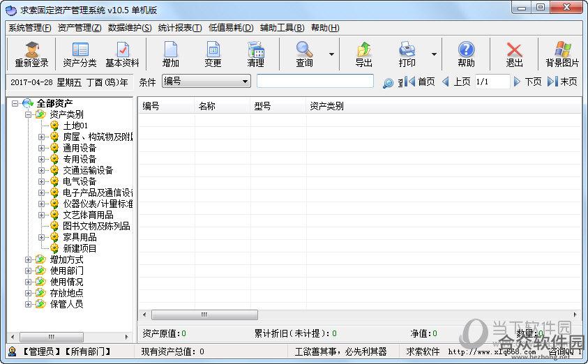Expand the 增加方式 node
The image size is (588, 364).
(28, 259)
